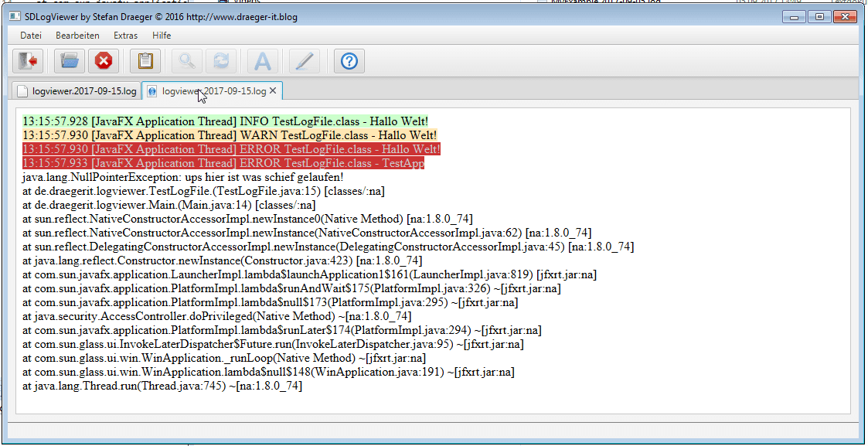Viewport: 868px width, 446px height.
Task: Select the font settings 'A' icon
Action: 263,60
